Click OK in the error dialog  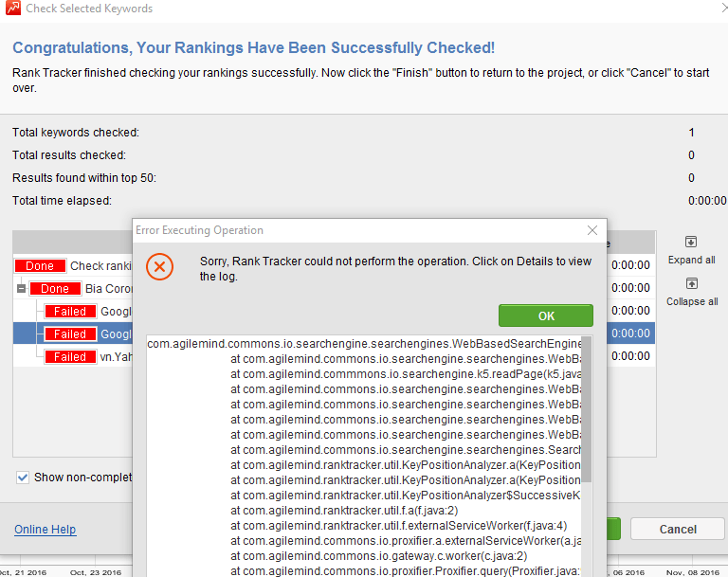[546, 316]
